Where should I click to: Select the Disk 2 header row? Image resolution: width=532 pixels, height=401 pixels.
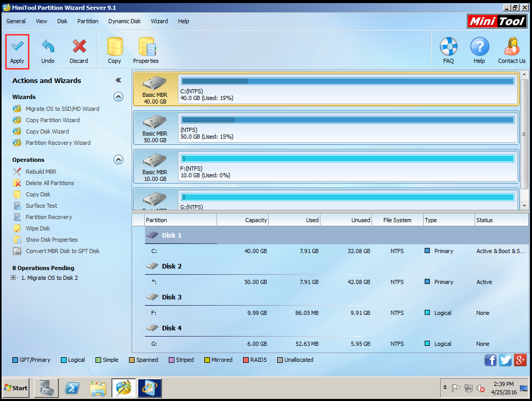pyautogui.click(x=336, y=266)
